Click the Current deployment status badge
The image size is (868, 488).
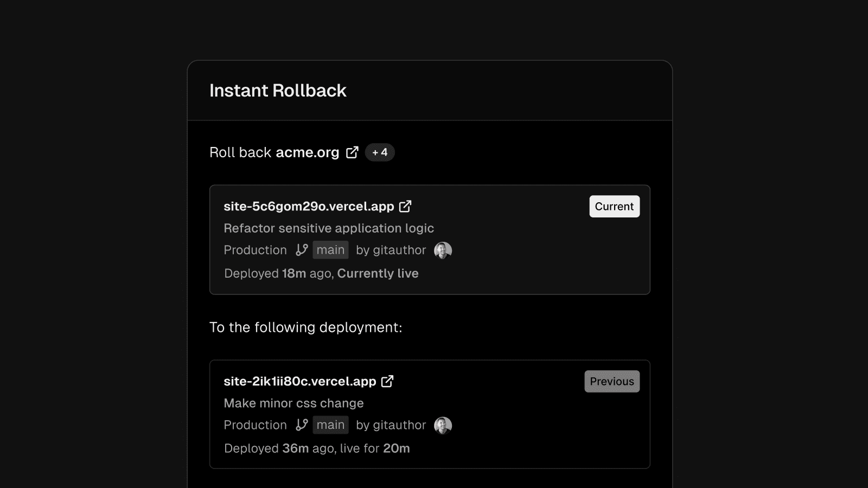[614, 206]
